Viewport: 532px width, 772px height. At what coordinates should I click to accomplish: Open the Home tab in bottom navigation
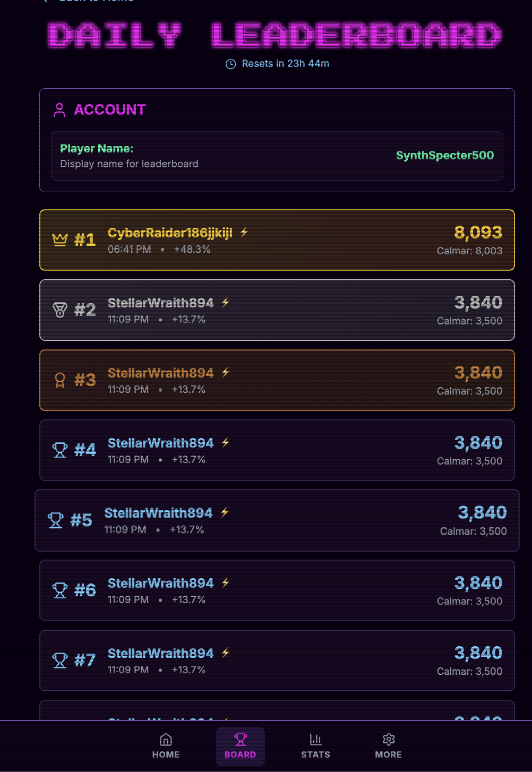click(166, 746)
